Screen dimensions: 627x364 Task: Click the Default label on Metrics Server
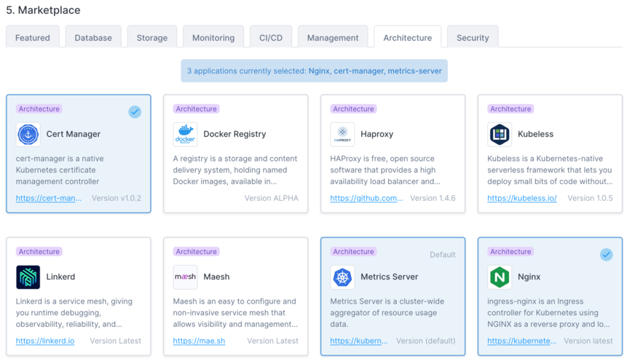(443, 255)
